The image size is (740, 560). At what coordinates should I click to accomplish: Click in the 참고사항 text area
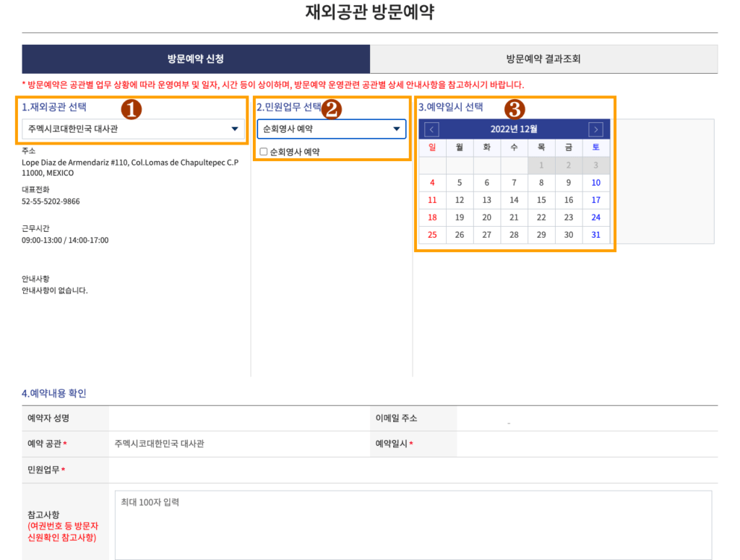[413, 525]
